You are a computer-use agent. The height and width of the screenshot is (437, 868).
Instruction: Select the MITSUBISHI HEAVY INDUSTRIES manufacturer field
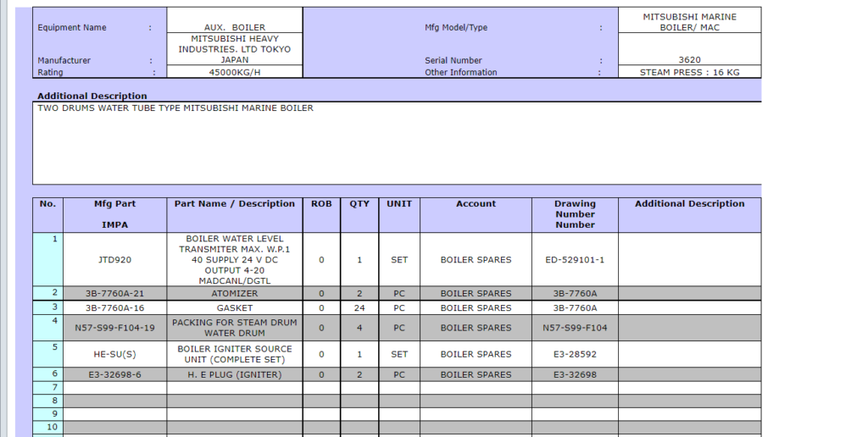coord(235,49)
